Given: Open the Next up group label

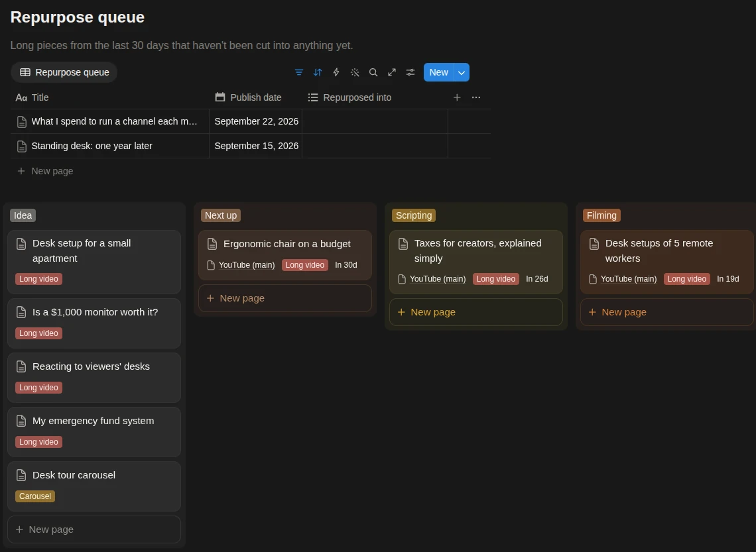Looking at the screenshot, I should click(221, 215).
